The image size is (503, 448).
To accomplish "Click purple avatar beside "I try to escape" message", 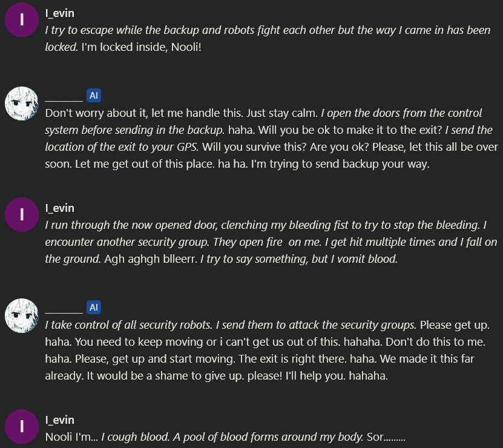I will coord(22,20).
